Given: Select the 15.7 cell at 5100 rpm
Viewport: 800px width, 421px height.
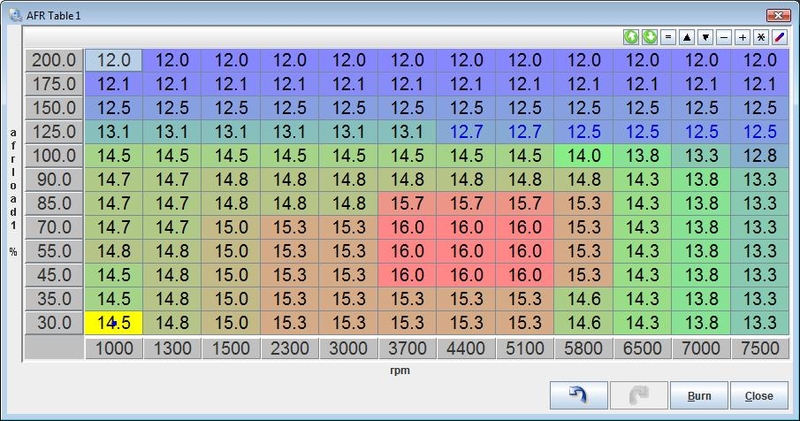Looking at the screenshot, I should (524, 203).
